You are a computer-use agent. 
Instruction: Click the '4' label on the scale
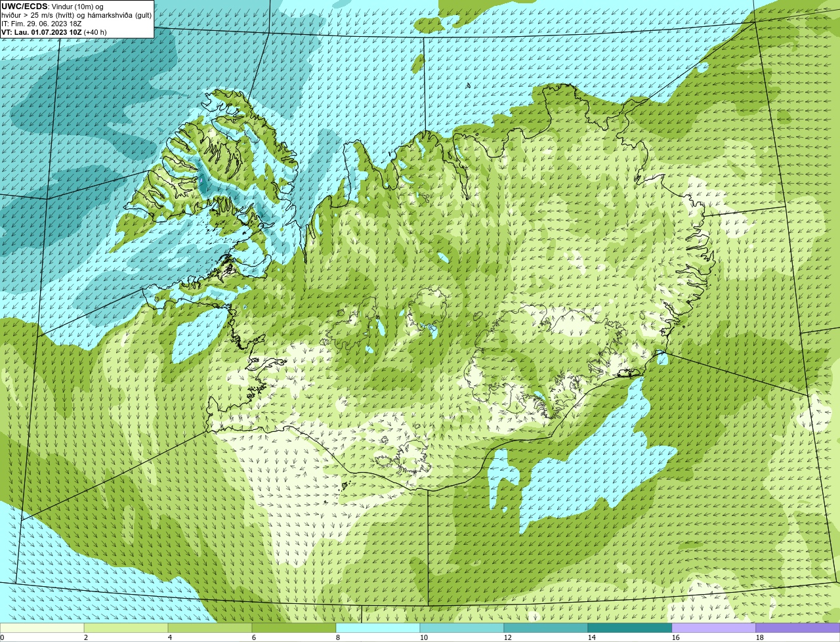170,637
